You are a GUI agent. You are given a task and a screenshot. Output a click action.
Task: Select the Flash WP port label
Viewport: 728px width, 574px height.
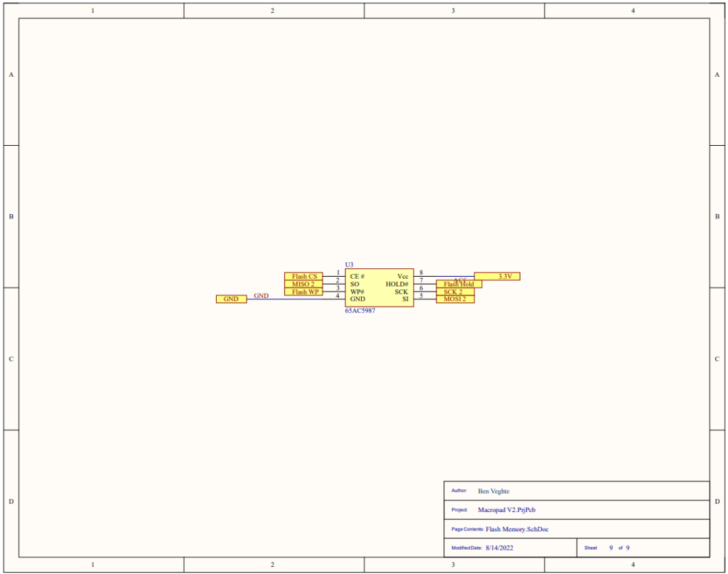304,292
